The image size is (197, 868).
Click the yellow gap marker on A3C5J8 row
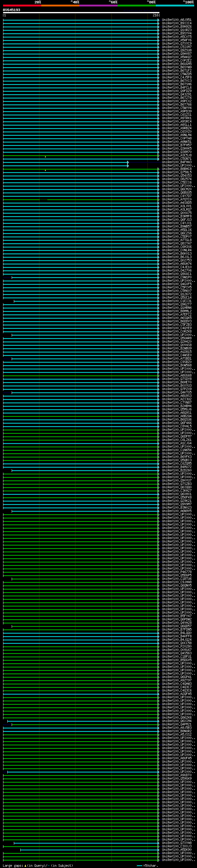pyautogui.click(x=46, y=157)
